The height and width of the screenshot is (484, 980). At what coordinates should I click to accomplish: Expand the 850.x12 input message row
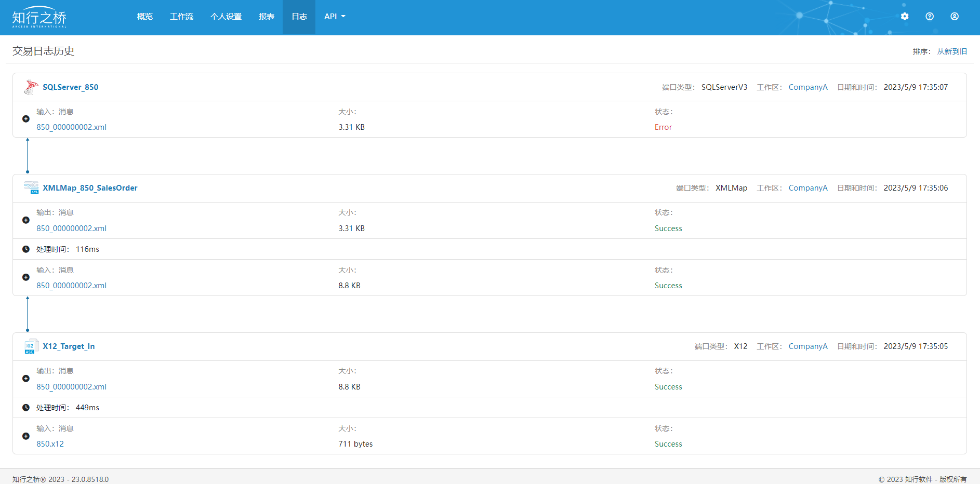(26, 436)
